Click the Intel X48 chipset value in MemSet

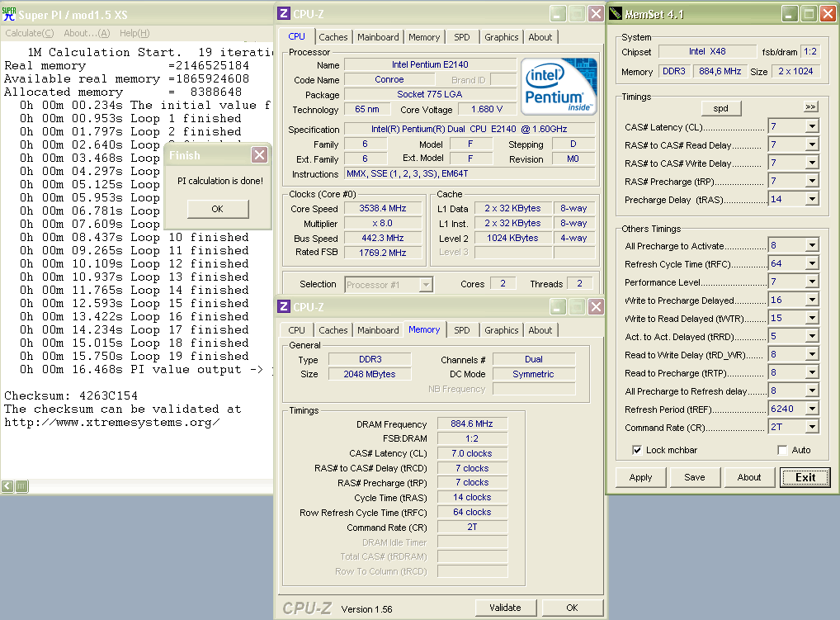click(x=707, y=51)
